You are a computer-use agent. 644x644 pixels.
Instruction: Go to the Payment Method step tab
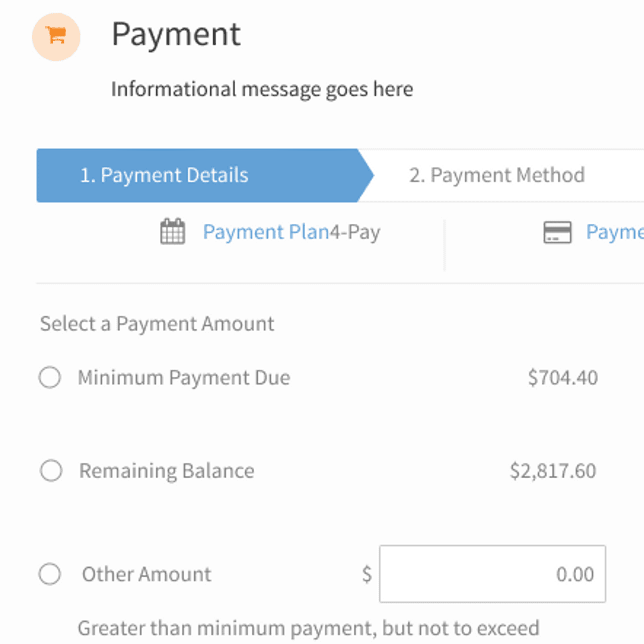pos(496,175)
